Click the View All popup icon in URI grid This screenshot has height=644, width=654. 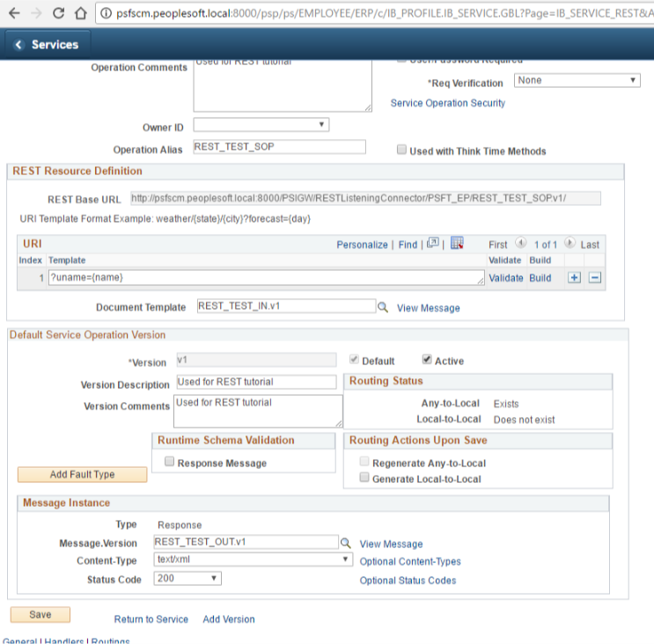432,244
